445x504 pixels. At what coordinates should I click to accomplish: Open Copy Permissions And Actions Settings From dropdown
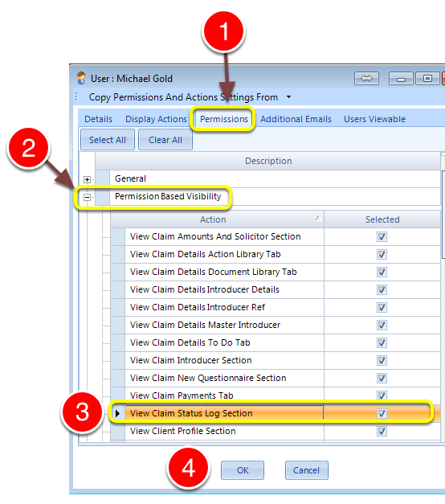coord(289,96)
